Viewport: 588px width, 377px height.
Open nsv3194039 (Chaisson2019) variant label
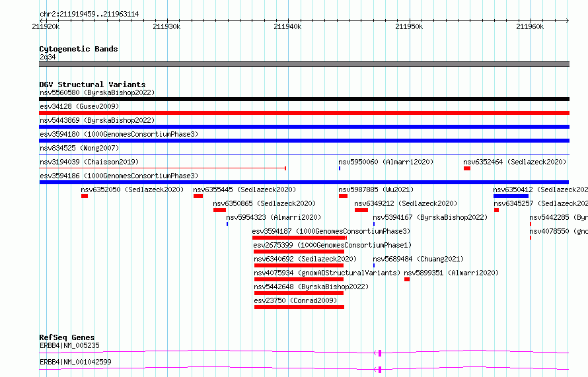pos(89,162)
